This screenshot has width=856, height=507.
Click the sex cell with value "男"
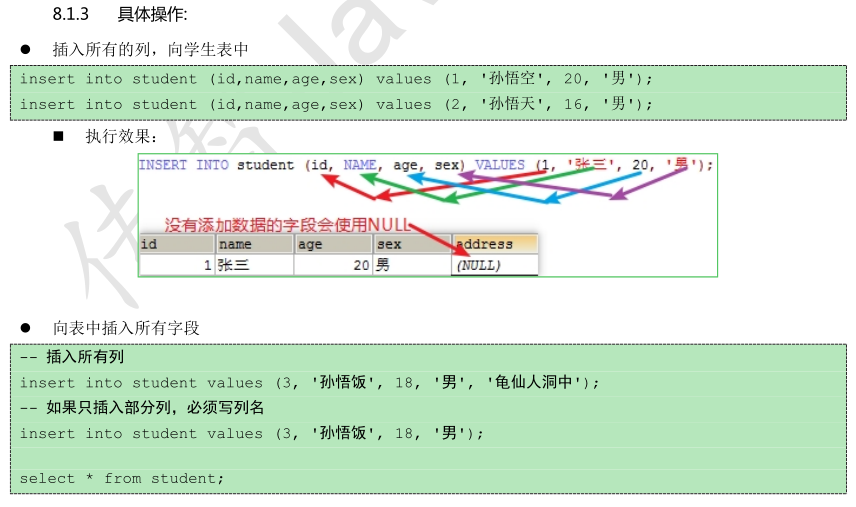click(412, 265)
